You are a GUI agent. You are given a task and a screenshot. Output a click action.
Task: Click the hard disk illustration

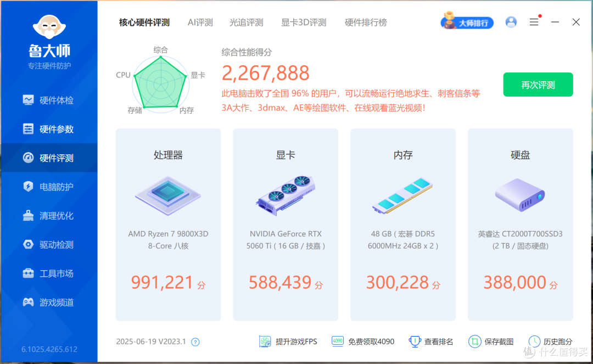coord(520,195)
